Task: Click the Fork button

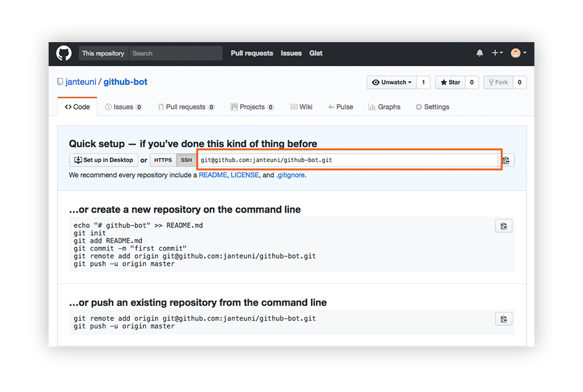Action: [498, 82]
